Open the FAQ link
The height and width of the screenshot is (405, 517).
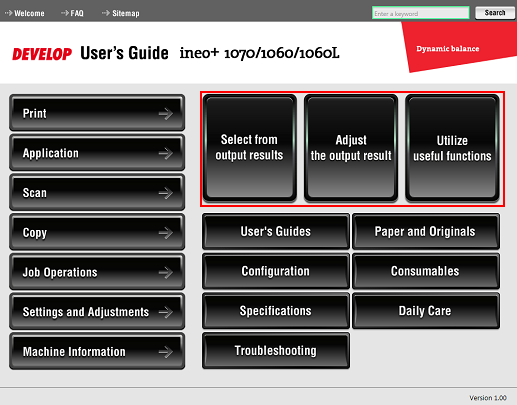(72, 13)
